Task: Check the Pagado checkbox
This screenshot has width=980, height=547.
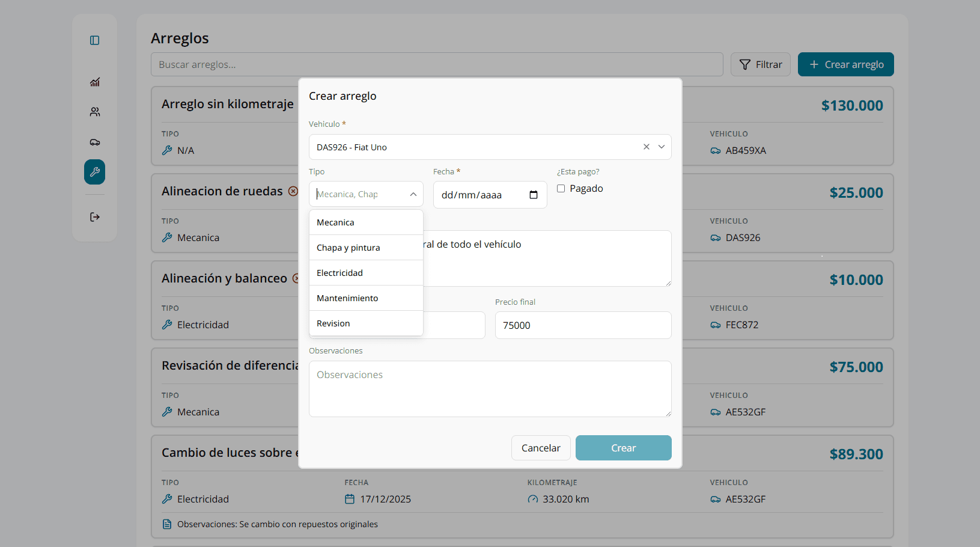Action: coord(561,189)
